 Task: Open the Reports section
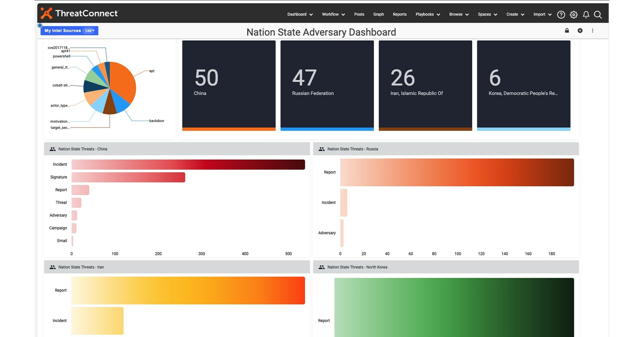coord(399,14)
